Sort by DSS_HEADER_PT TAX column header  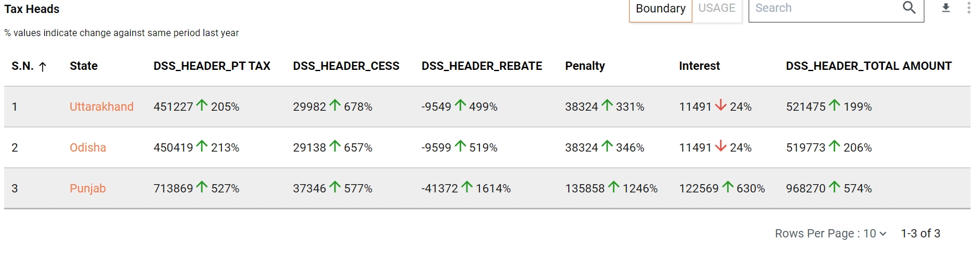212,66
